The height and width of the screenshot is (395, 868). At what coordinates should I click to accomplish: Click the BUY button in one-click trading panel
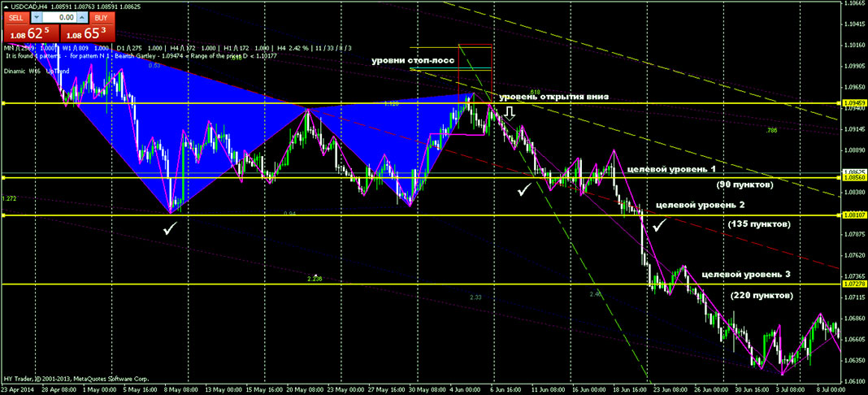click(x=100, y=17)
